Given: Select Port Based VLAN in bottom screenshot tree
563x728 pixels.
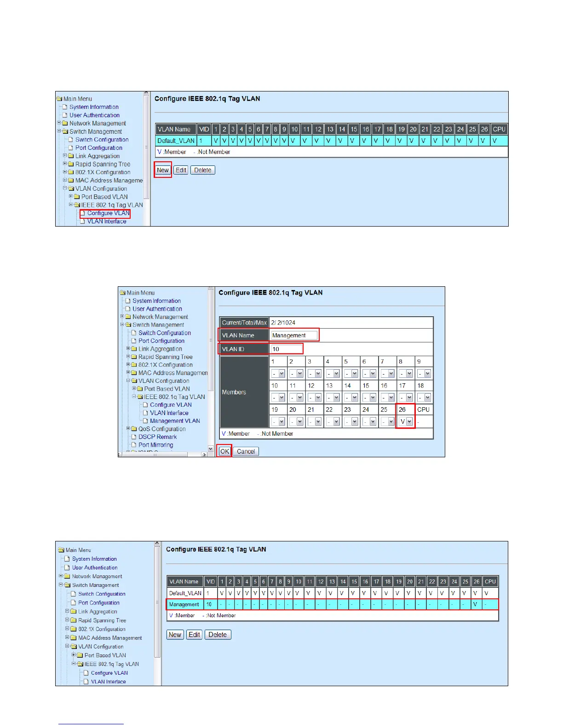Looking at the screenshot, I should pos(105,655).
